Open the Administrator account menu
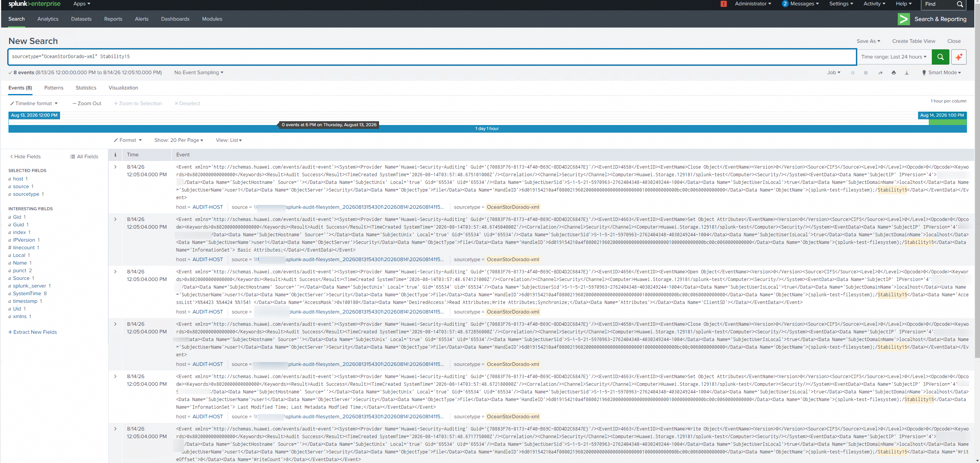Viewport: 980px width, 463px height. coord(753,4)
